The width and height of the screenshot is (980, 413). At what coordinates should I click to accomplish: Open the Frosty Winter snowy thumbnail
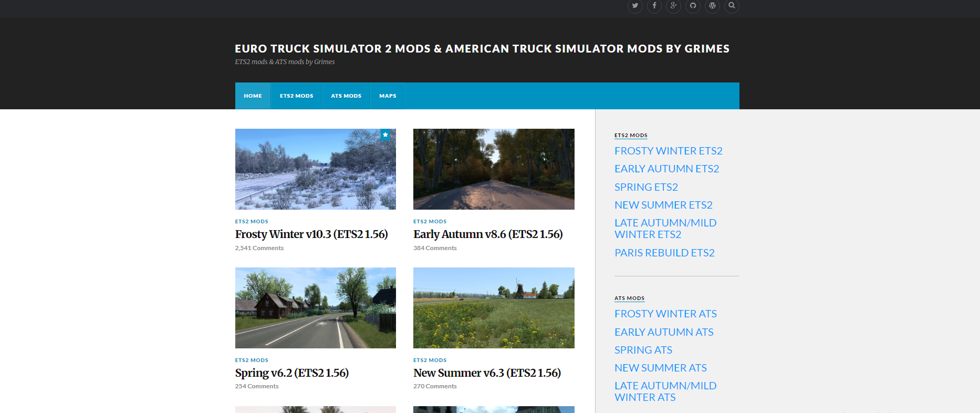pos(316,169)
